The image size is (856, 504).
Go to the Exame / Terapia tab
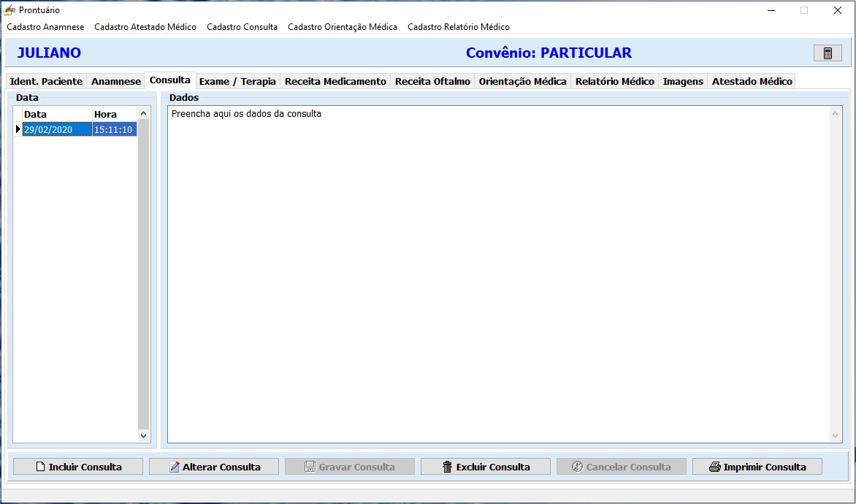tap(237, 81)
